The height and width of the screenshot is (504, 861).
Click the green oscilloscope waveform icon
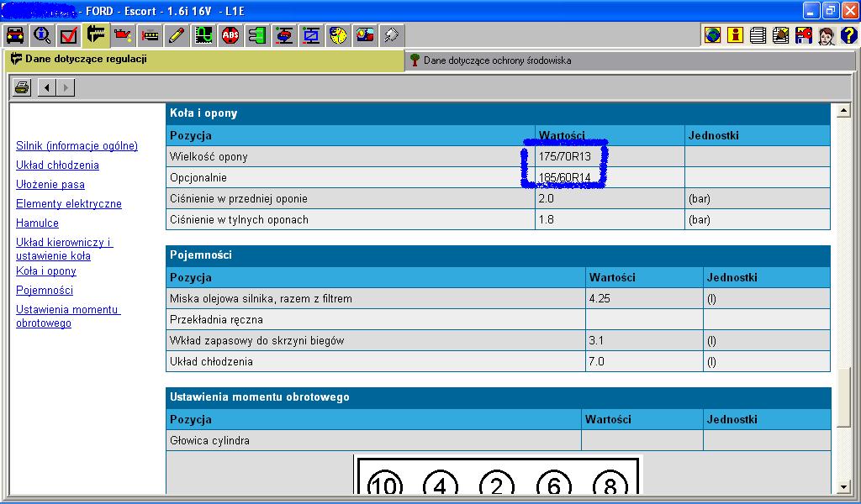pyautogui.click(x=203, y=35)
